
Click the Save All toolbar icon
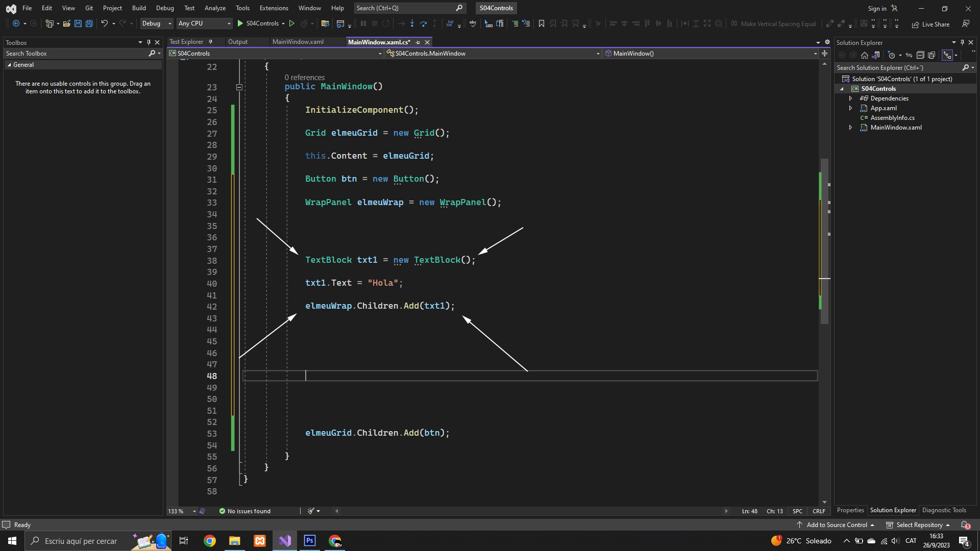[x=89, y=23]
